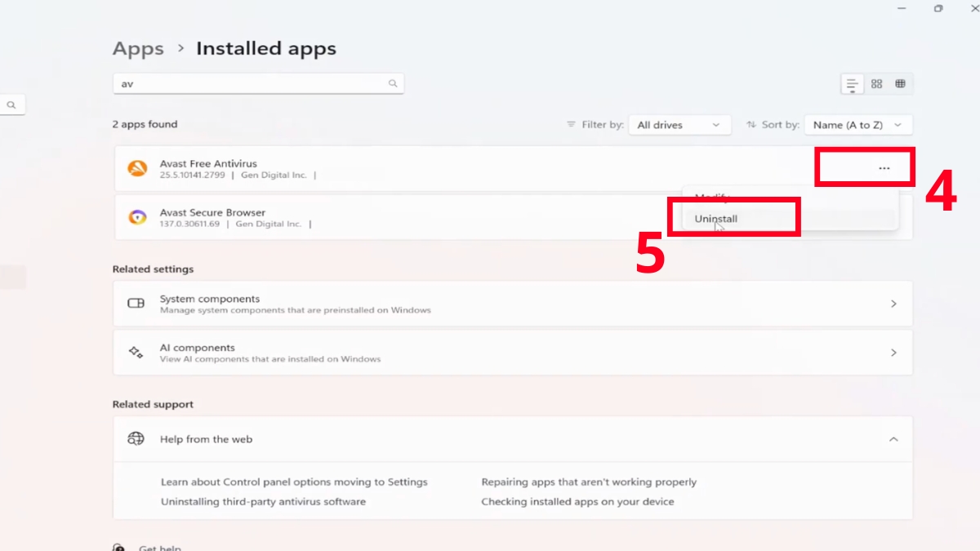Open the Sort by Name dropdown
Viewport: 980px width, 551px height.
[857, 125]
